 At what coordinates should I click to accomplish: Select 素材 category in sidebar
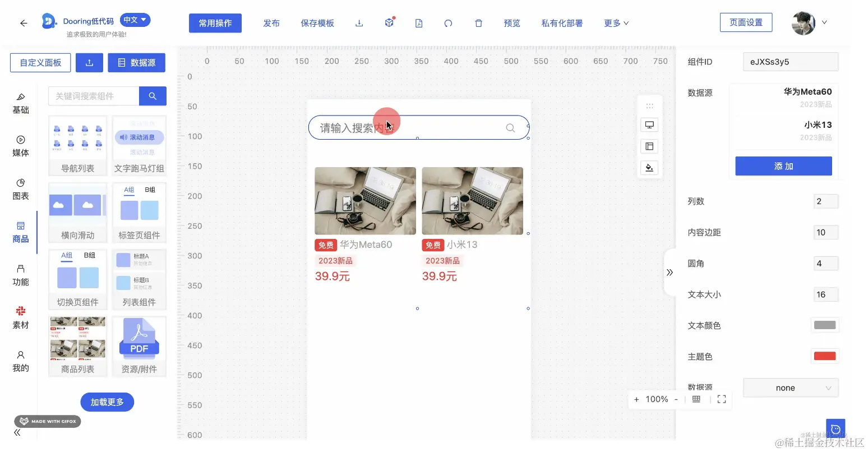click(21, 318)
